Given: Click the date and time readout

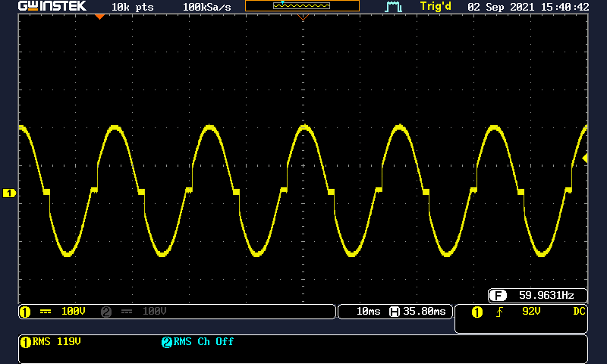Looking at the screenshot, I should click(528, 7).
